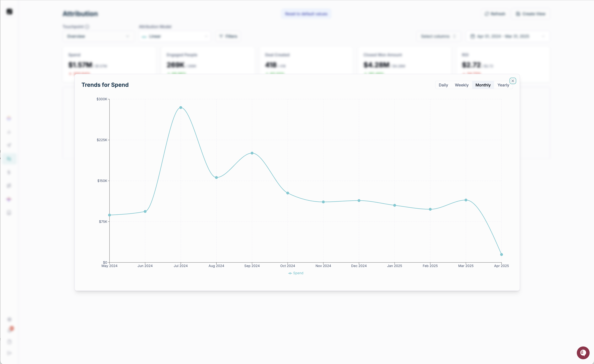Select the Aug 2024 point on the line
Screen dimensions: 594x364
(x=216, y=178)
